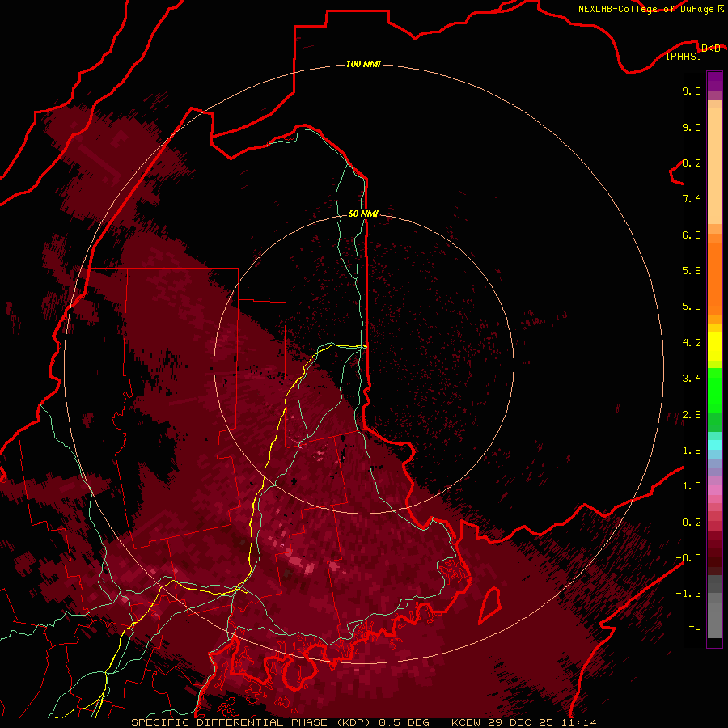728x728 pixels.
Task: Click the 4.2 legend value
Action: pyautogui.click(x=692, y=343)
